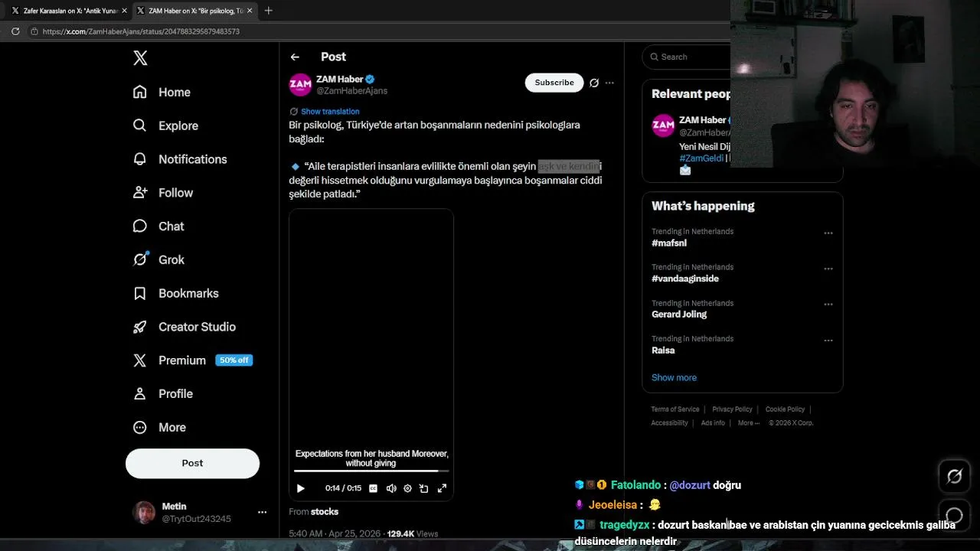Open the More menu in sidebar
This screenshot has width=980, height=551.
[x=159, y=427]
